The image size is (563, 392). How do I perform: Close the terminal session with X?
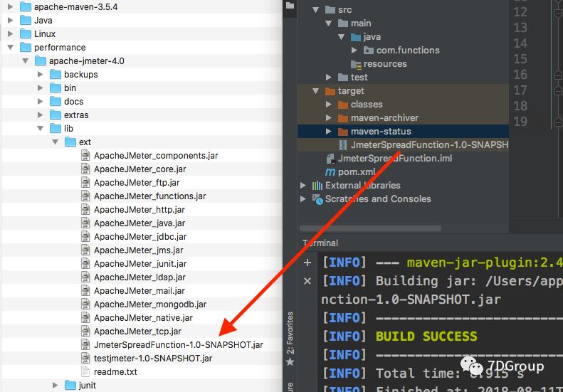pyautogui.click(x=307, y=281)
